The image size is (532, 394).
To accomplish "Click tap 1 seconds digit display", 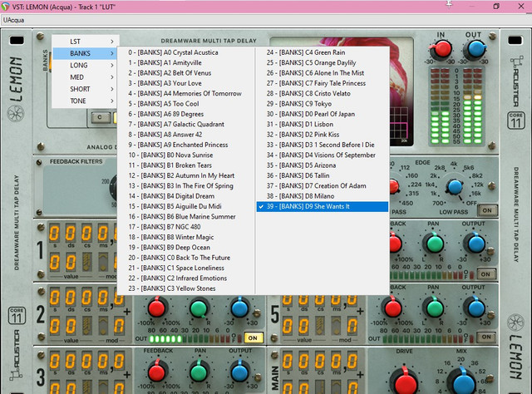I will tap(55, 234).
